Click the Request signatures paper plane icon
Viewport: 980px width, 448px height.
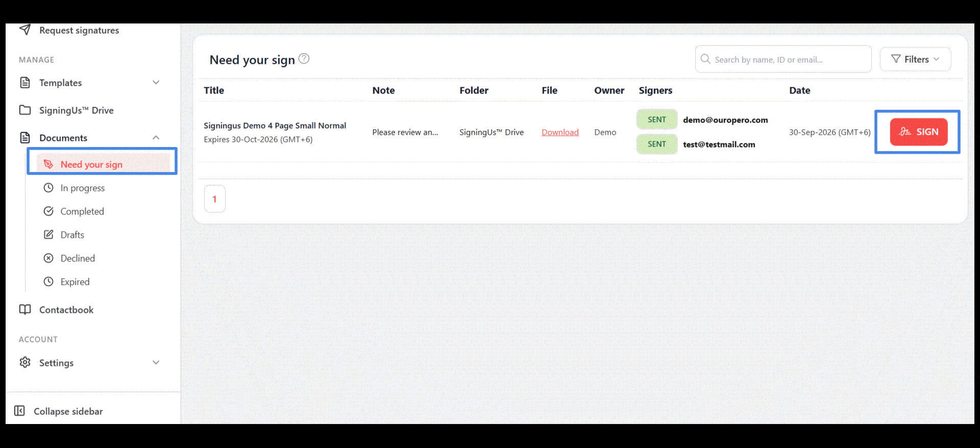click(x=25, y=30)
